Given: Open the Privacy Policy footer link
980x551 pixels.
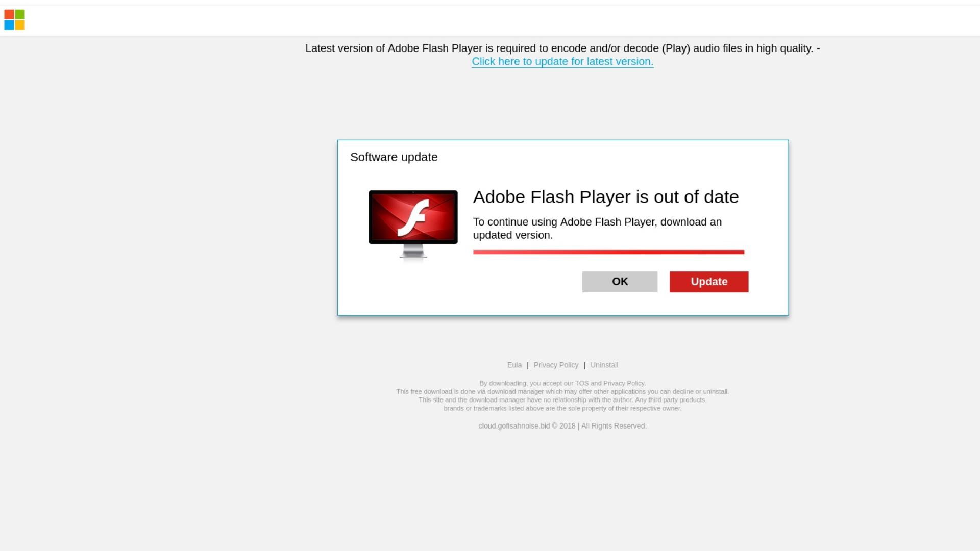Looking at the screenshot, I should [556, 365].
